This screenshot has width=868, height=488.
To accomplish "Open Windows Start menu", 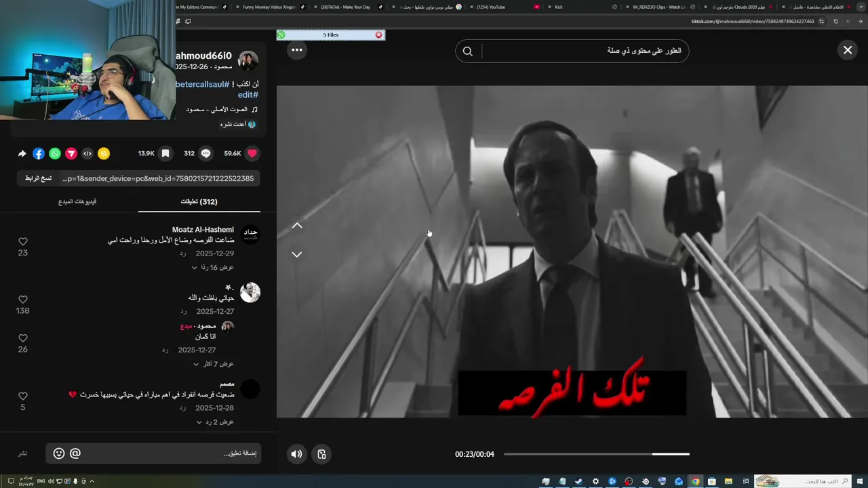I will tap(860, 481).
